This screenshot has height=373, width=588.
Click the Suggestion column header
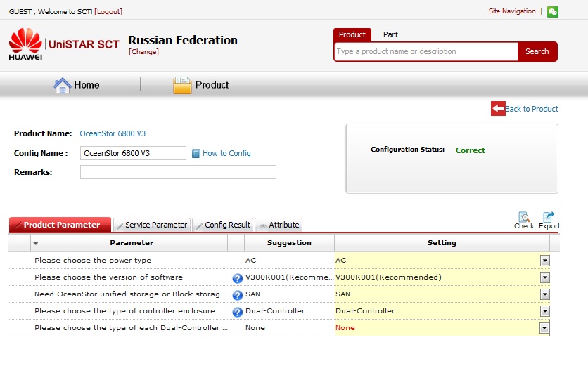coord(289,242)
